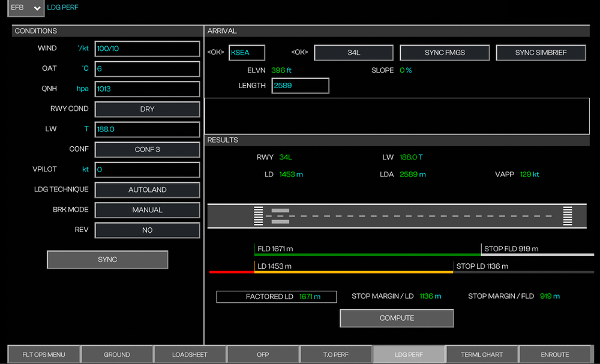Click the OAT temperature field

(x=147, y=69)
